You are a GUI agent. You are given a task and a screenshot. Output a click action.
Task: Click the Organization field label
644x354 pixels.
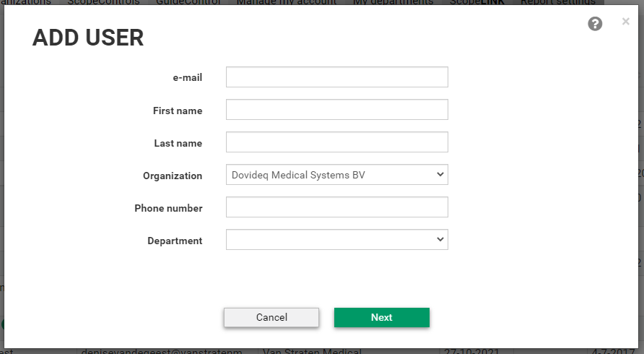(173, 176)
